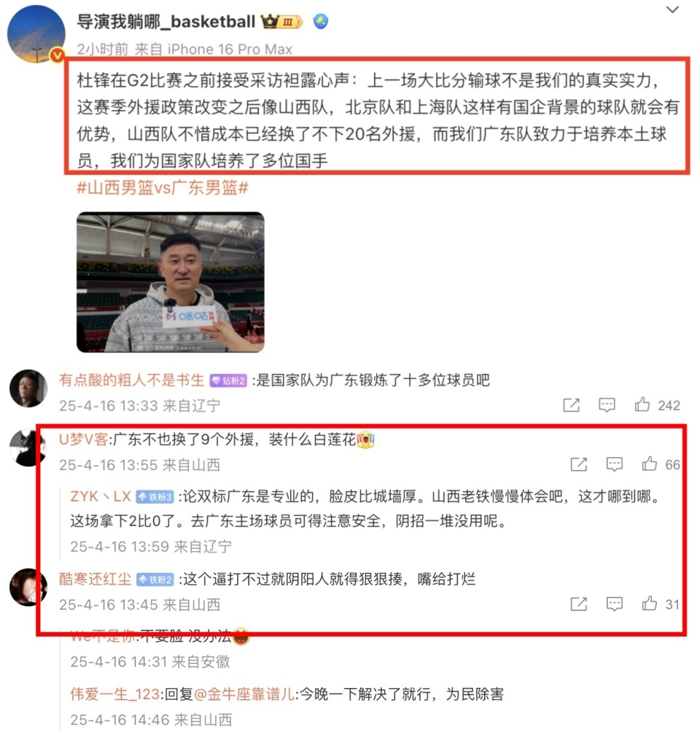Open reply box for U梦V客's comment

click(x=614, y=464)
